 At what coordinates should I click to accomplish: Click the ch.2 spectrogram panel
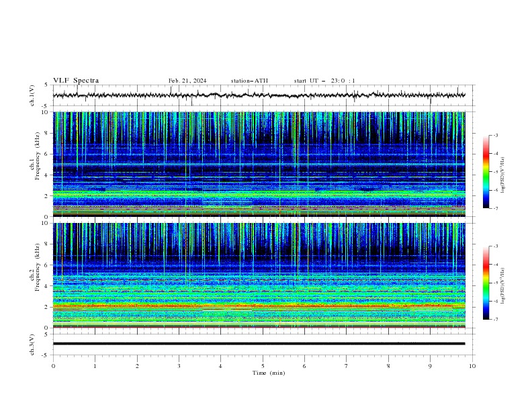(x=259, y=275)
